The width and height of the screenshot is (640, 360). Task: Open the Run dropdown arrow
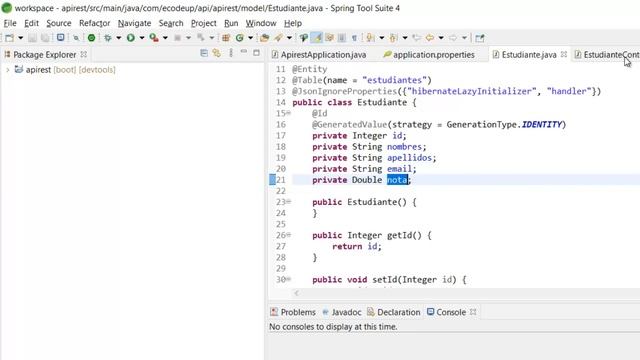[142, 38]
